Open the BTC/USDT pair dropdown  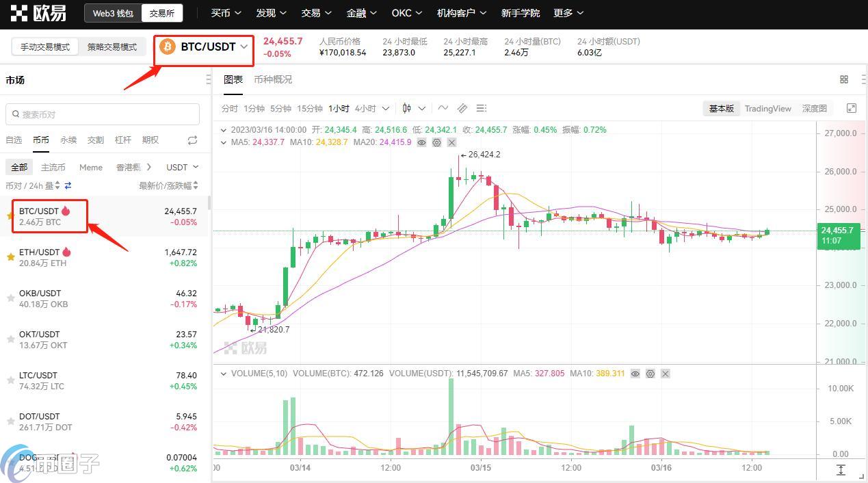204,47
